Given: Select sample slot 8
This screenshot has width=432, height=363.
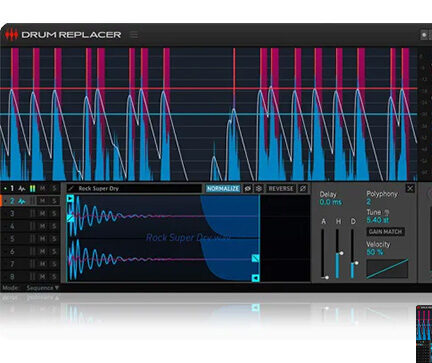Looking at the screenshot, I should click(12, 277).
